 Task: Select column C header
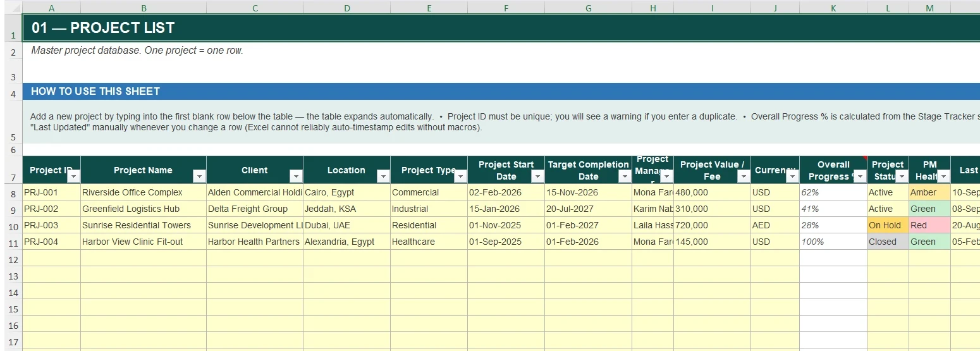coord(255,8)
